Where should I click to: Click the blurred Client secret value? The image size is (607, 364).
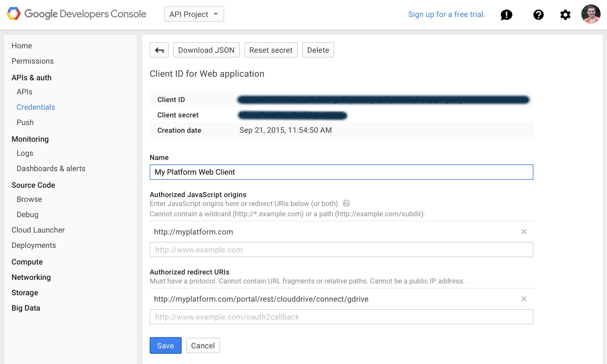pyautogui.click(x=293, y=115)
